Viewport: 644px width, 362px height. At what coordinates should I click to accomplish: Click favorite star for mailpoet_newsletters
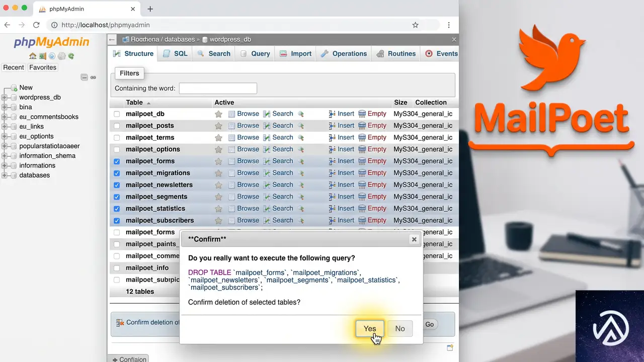pyautogui.click(x=218, y=185)
